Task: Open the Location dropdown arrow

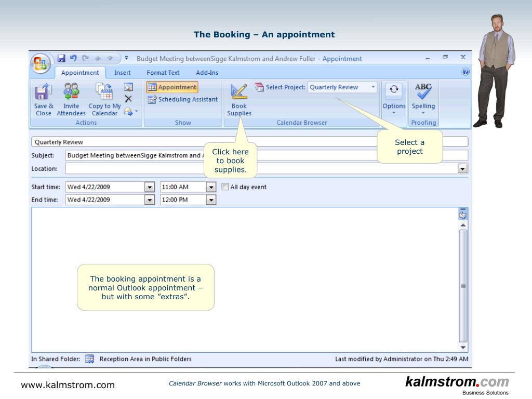Action: click(x=462, y=169)
